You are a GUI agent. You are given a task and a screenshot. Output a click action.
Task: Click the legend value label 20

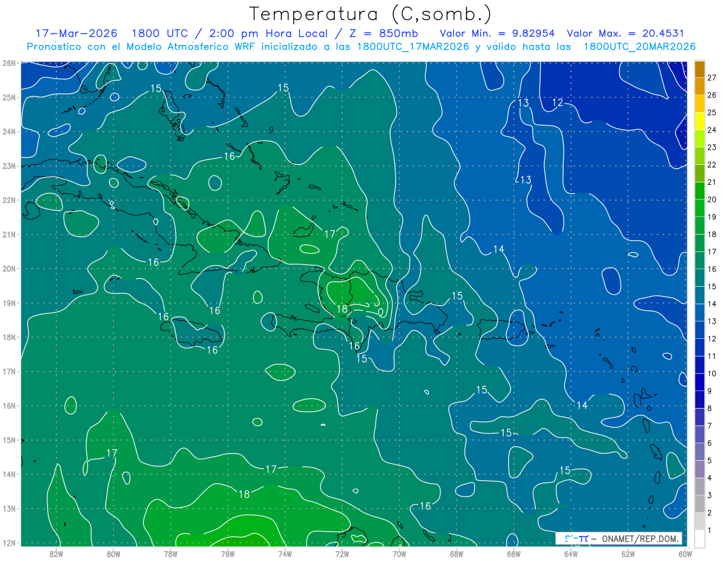pyautogui.click(x=712, y=199)
